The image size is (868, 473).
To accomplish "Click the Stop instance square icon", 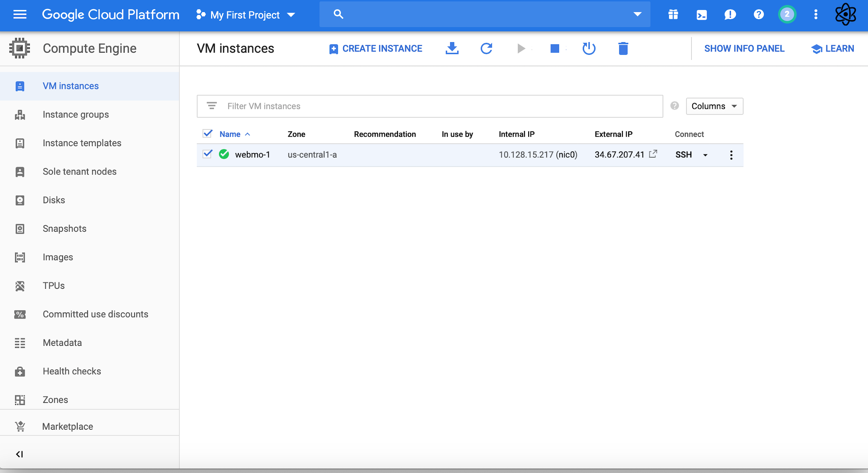I will (555, 49).
